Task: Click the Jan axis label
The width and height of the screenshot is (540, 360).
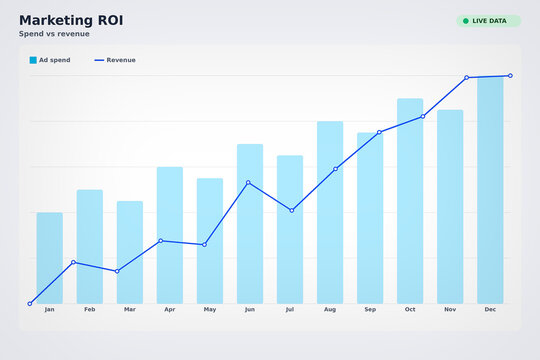Action: click(x=50, y=309)
